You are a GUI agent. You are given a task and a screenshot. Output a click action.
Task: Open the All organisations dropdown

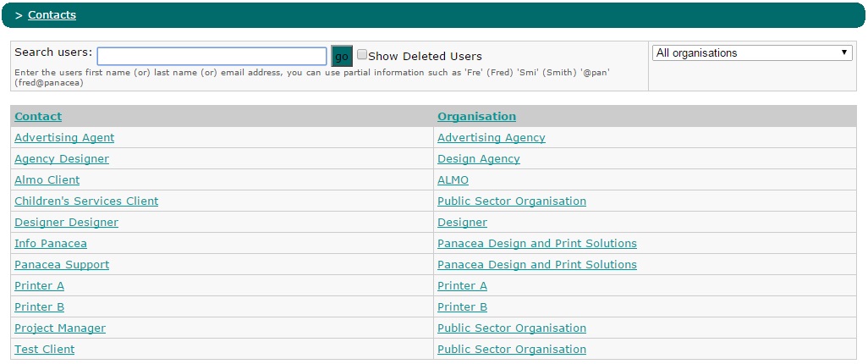(752, 53)
